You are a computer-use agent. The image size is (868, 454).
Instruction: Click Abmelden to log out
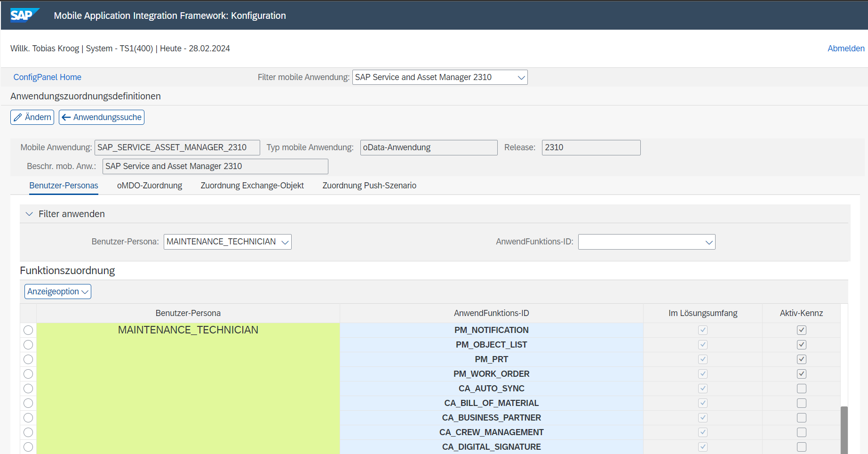[846, 49]
